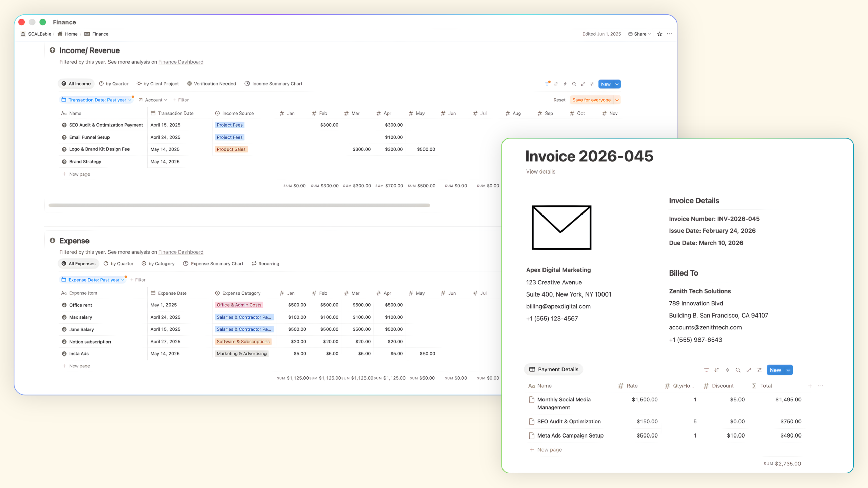Open the three-dot page options menu
This screenshot has height=488, width=868.
(x=669, y=34)
